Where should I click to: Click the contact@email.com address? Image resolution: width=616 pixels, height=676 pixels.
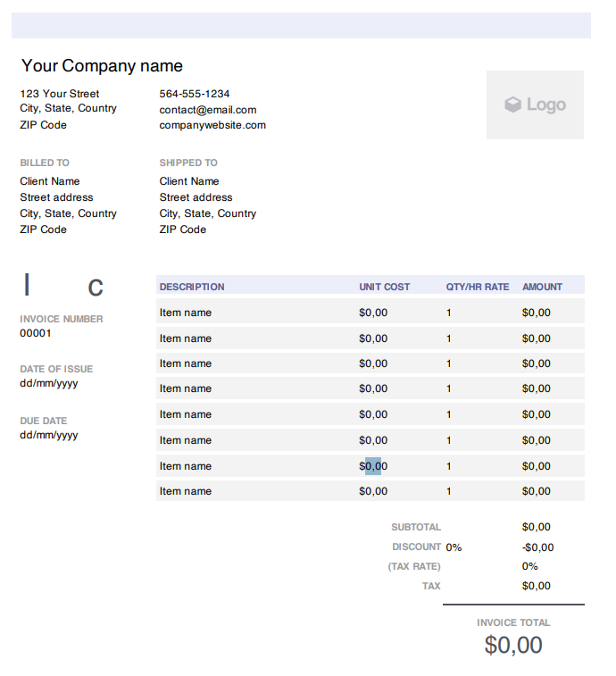(208, 110)
